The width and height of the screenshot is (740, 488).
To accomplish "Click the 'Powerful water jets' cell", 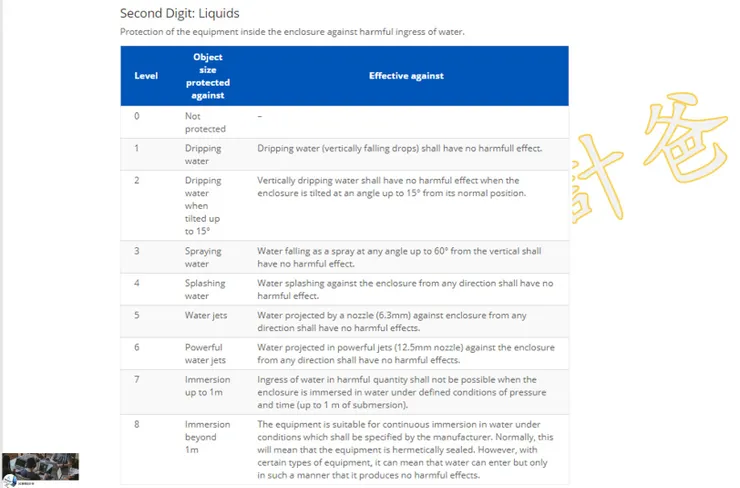I will [206, 353].
